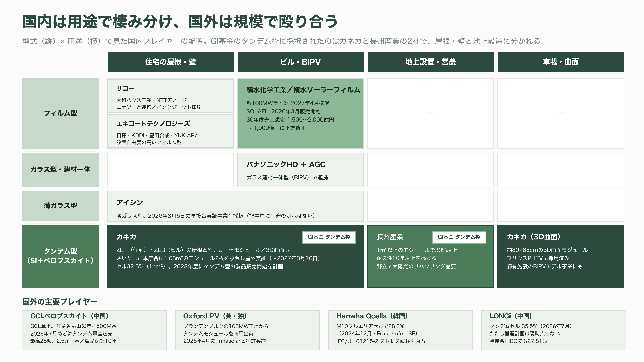Click text → 1,000億円に下方修正

(276, 128)
